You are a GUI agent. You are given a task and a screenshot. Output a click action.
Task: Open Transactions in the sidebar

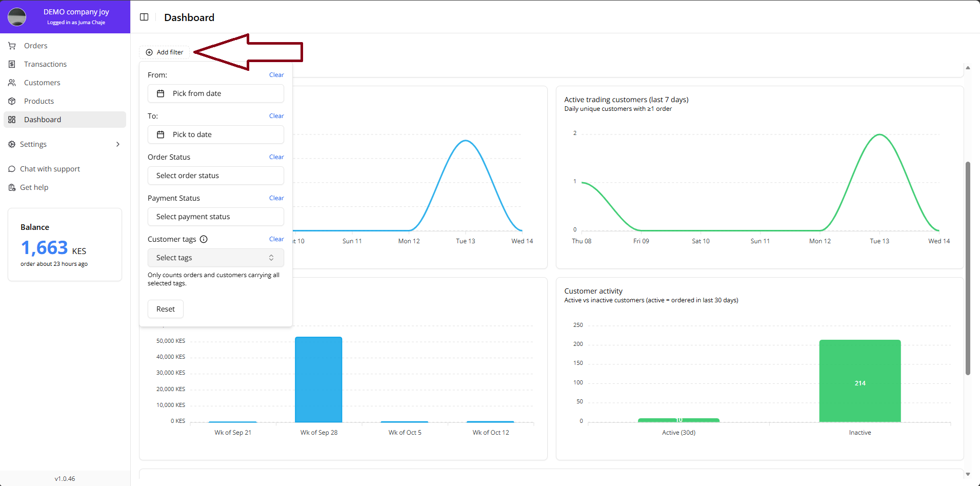click(x=65, y=64)
